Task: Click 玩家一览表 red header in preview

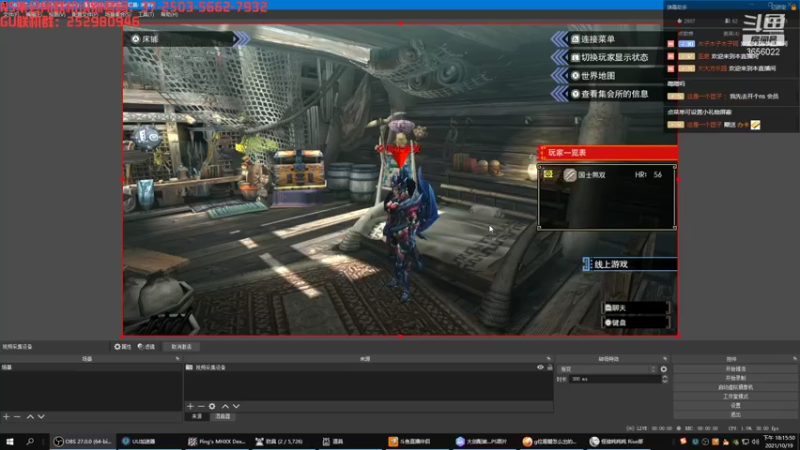Action: click(607, 153)
